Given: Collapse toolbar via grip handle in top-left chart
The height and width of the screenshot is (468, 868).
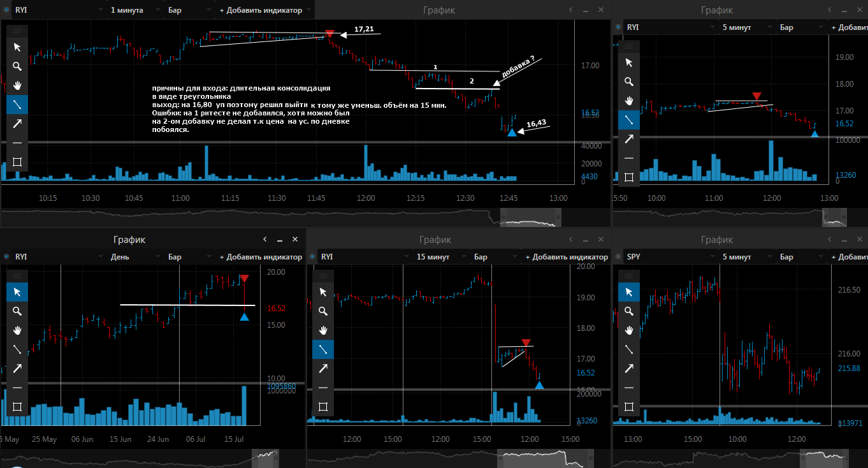Looking at the screenshot, I should pyautogui.click(x=17, y=31).
